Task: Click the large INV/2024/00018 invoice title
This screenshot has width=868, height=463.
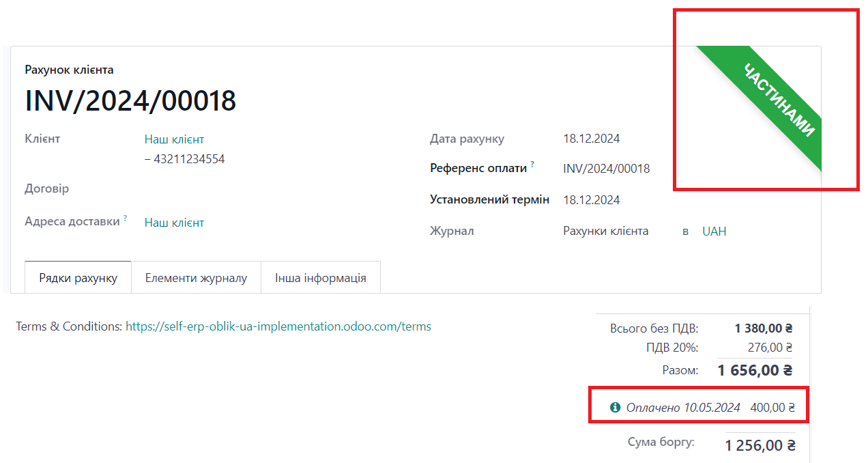Action: [x=130, y=101]
